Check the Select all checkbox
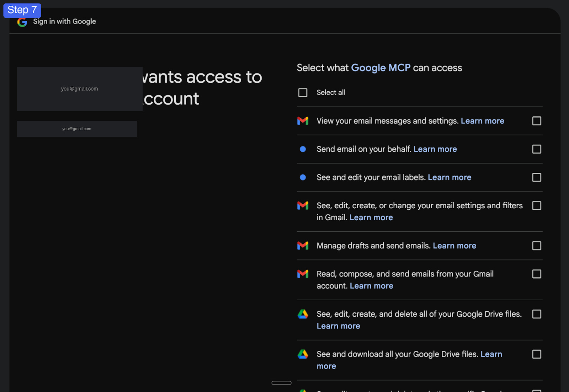569x392 pixels. pyautogui.click(x=303, y=93)
